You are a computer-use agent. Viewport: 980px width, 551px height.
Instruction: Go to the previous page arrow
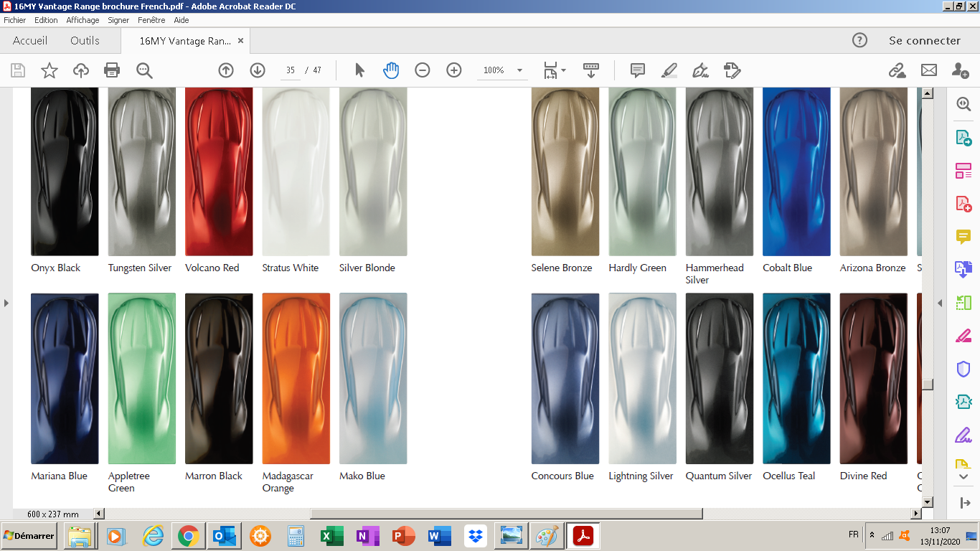pos(226,70)
